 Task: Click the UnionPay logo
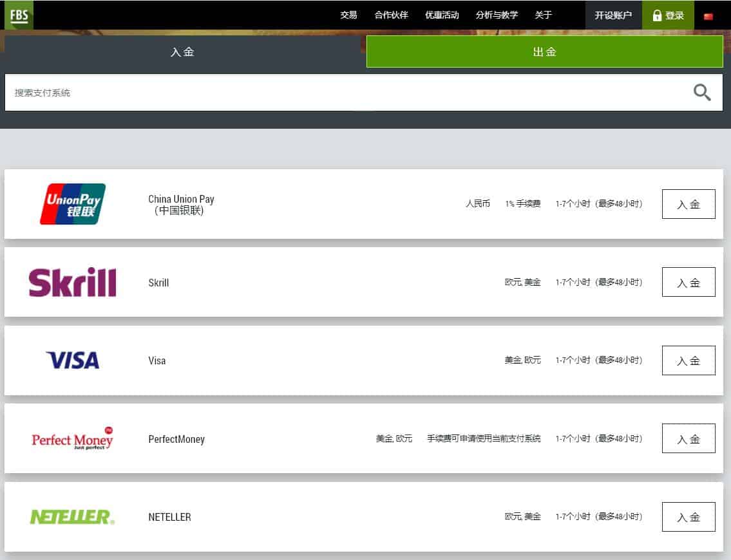pyautogui.click(x=73, y=204)
